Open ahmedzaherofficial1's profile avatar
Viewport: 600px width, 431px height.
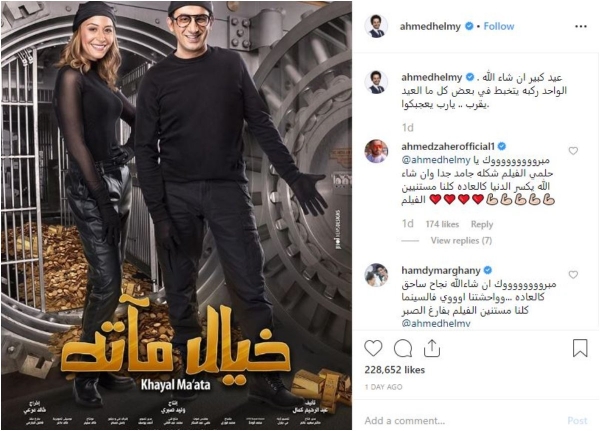pos(376,151)
